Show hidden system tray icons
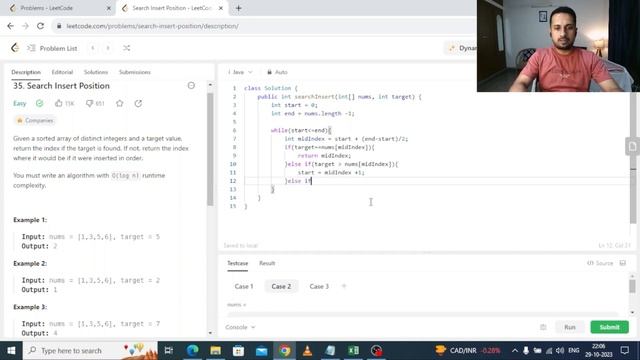Screen dimensions: 640x360 tap(515, 351)
